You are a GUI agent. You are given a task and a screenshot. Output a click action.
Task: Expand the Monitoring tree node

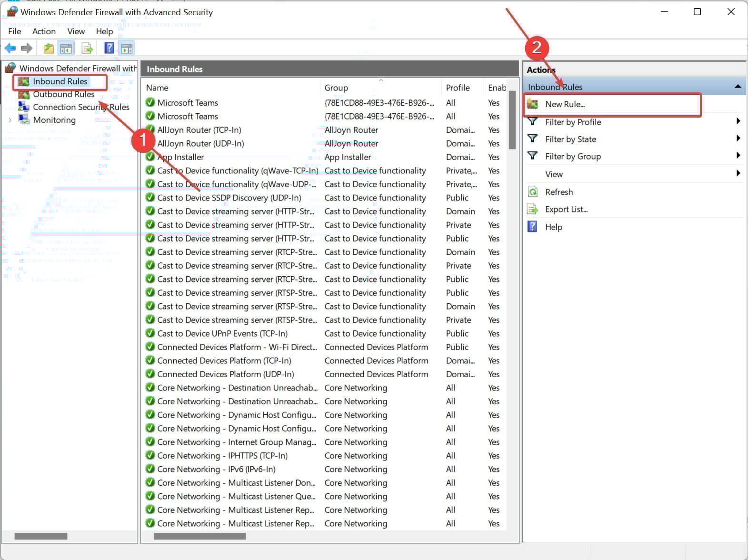(x=10, y=120)
